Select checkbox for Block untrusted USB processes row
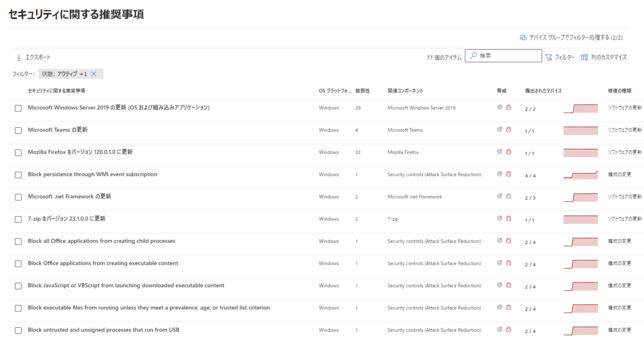Image resolution: width=644 pixels, height=339 pixels. pyautogui.click(x=18, y=330)
